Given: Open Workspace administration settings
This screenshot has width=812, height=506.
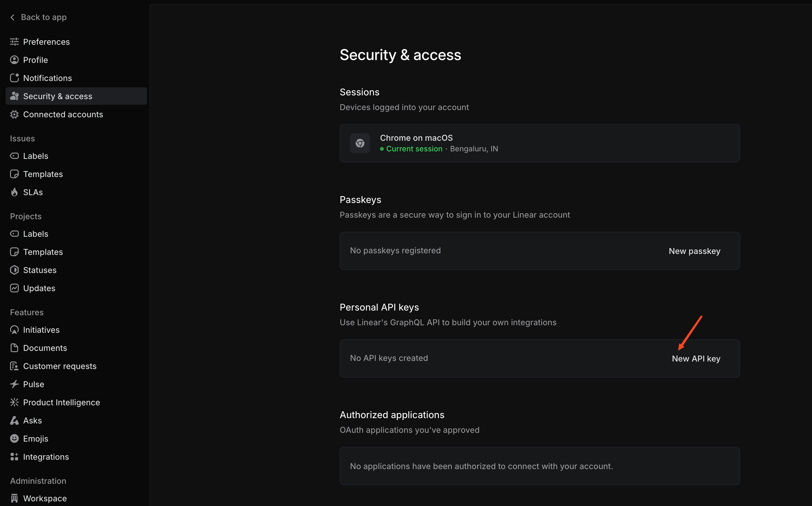Looking at the screenshot, I should click(x=45, y=498).
